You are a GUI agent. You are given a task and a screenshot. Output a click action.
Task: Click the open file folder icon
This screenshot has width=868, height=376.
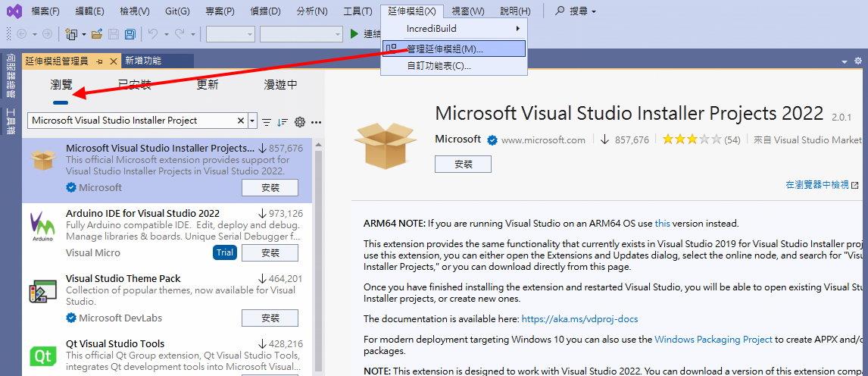pos(97,34)
